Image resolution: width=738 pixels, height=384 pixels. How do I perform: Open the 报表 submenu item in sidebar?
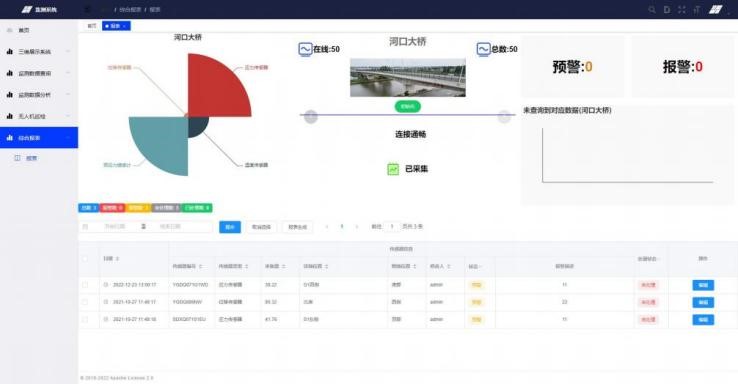(39, 158)
